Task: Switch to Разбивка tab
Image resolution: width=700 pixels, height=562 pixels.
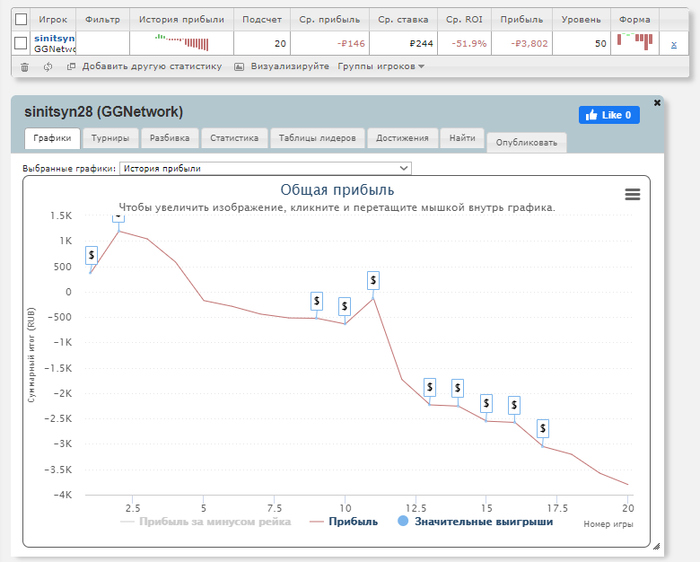Action: (170, 138)
